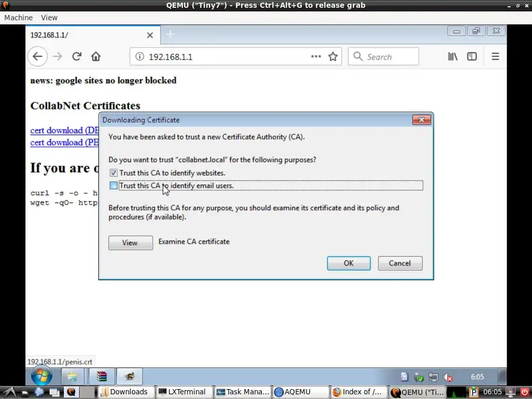This screenshot has width=532, height=399.
Task: Click the host show-desktop windows icon
Action: tap(54, 392)
